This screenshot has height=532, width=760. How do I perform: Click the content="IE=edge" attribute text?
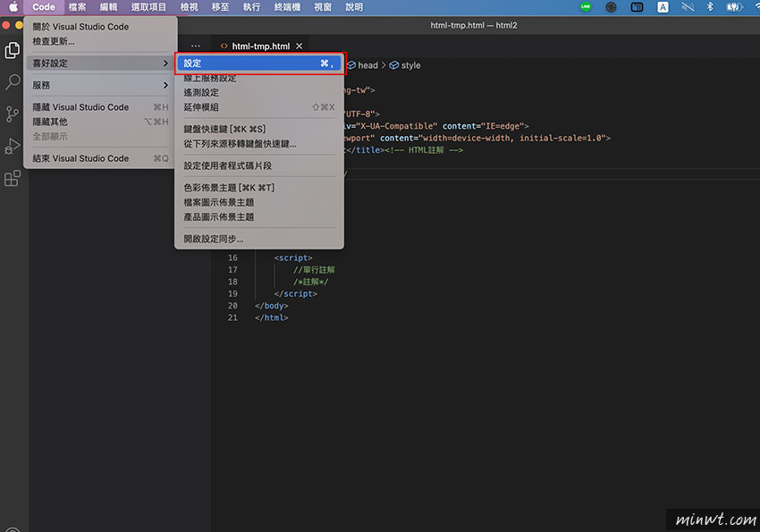point(483,126)
